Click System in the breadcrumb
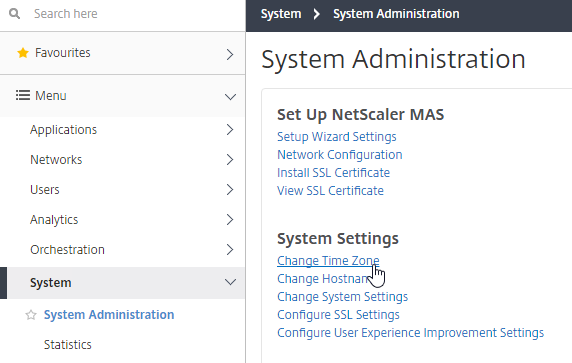Screen dimensions: 572x363 281,14
